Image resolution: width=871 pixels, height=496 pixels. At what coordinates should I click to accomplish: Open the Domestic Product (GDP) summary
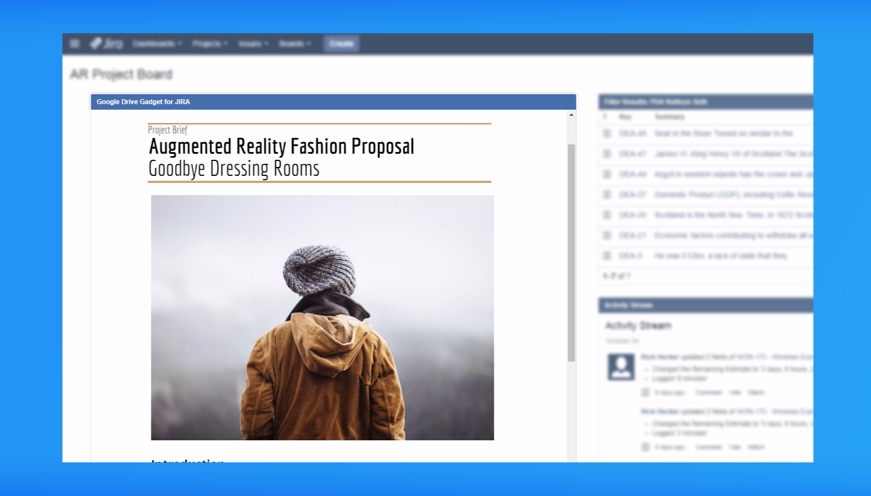pos(734,194)
